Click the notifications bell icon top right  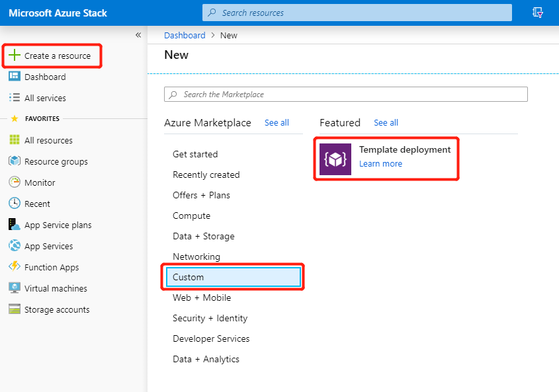coord(537,13)
